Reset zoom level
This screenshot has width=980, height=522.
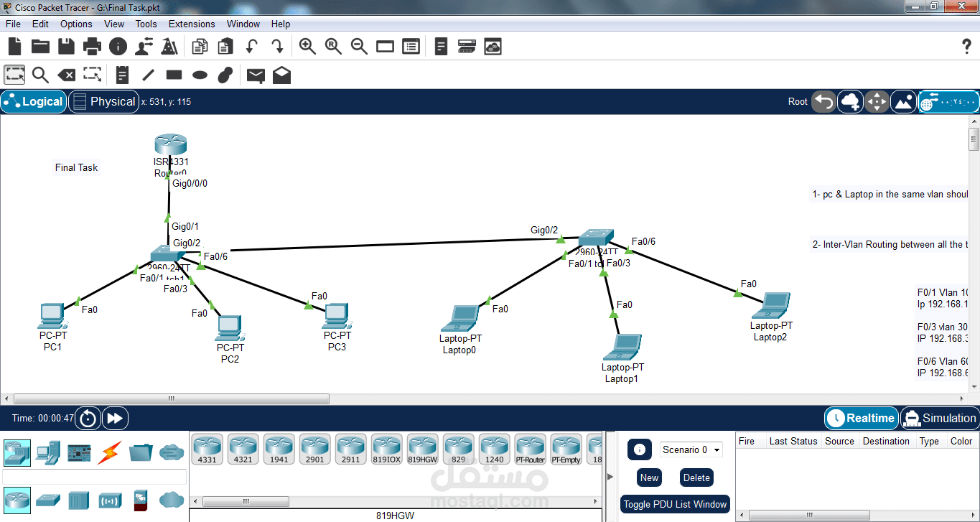tap(333, 47)
